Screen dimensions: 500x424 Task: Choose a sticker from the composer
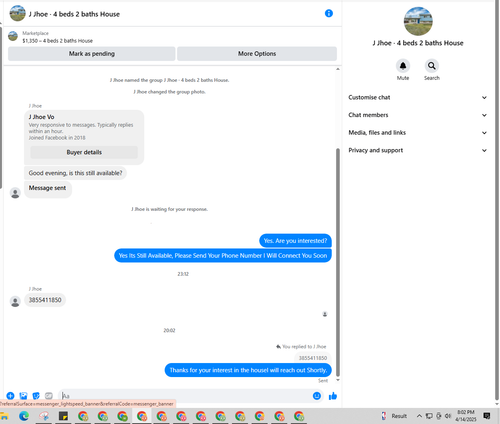pyautogui.click(x=36, y=396)
